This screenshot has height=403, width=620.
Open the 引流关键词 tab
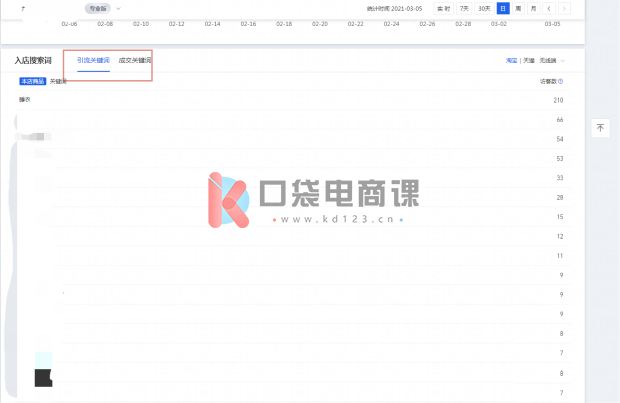[x=93, y=60]
